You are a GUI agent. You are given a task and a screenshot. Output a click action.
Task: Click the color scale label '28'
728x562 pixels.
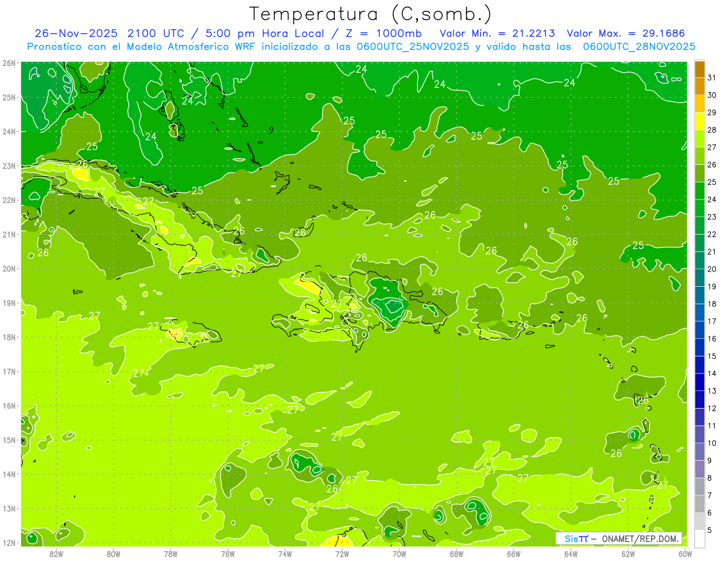tap(712, 130)
